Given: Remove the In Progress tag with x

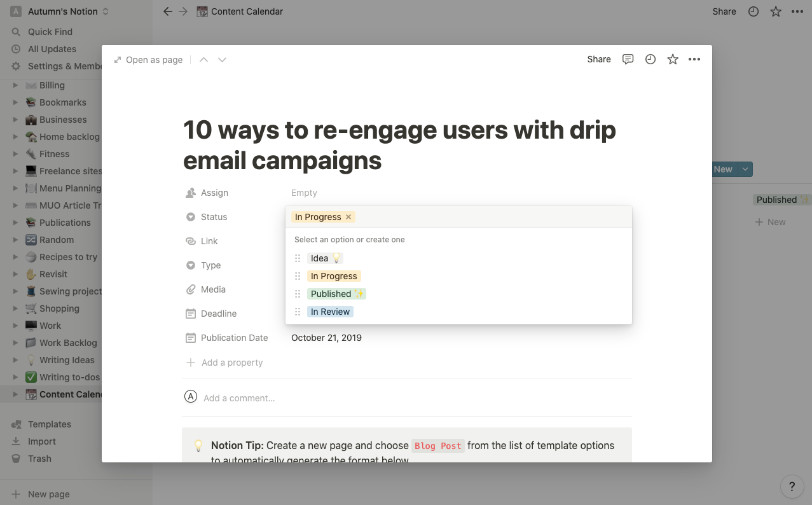Looking at the screenshot, I should (x=348, y=217).
